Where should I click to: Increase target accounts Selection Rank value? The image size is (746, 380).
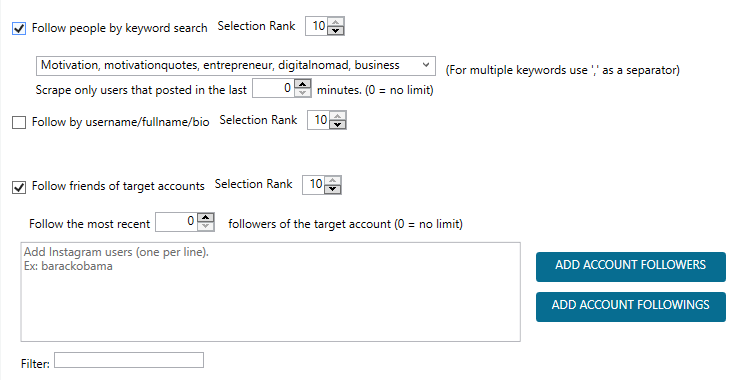click(333, 181)
